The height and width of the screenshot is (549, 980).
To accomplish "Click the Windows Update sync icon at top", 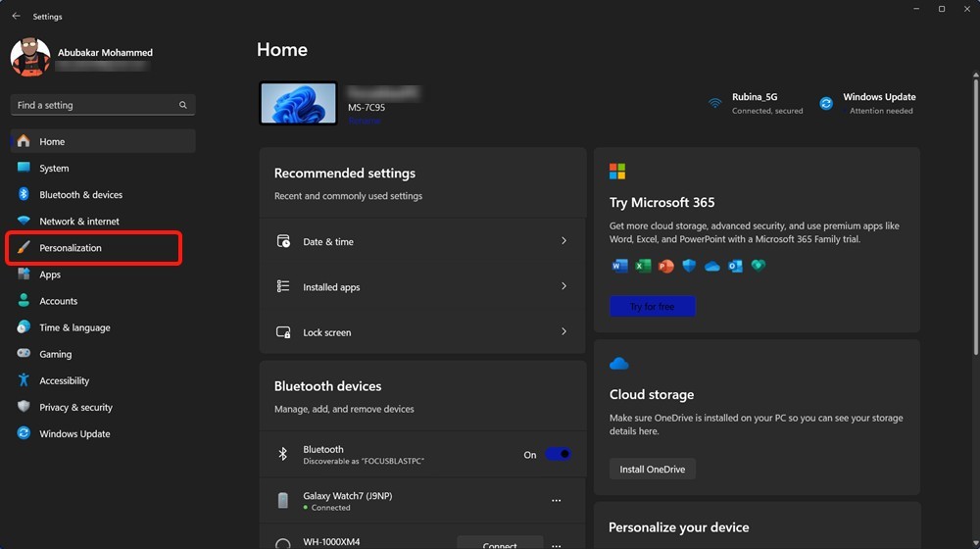I will [x=826, y=103].
